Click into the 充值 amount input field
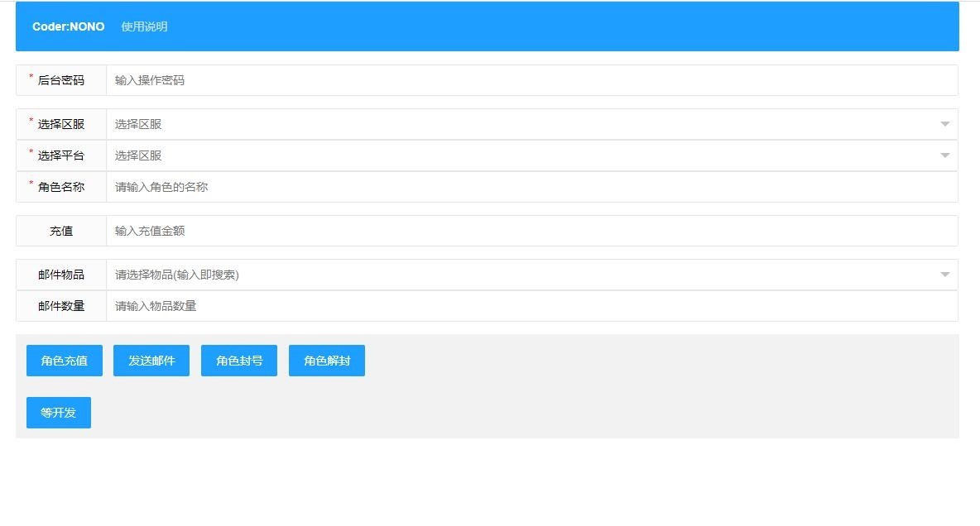Image resolution: width=980 pixels, height=526 pixels. 531,231
